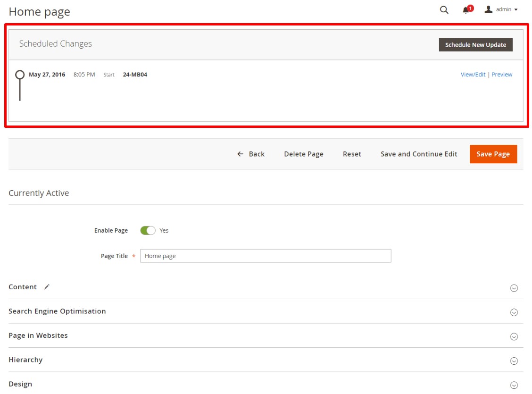Click into the Page Title field
Screen dimensions: 532x394
[266, 256]
